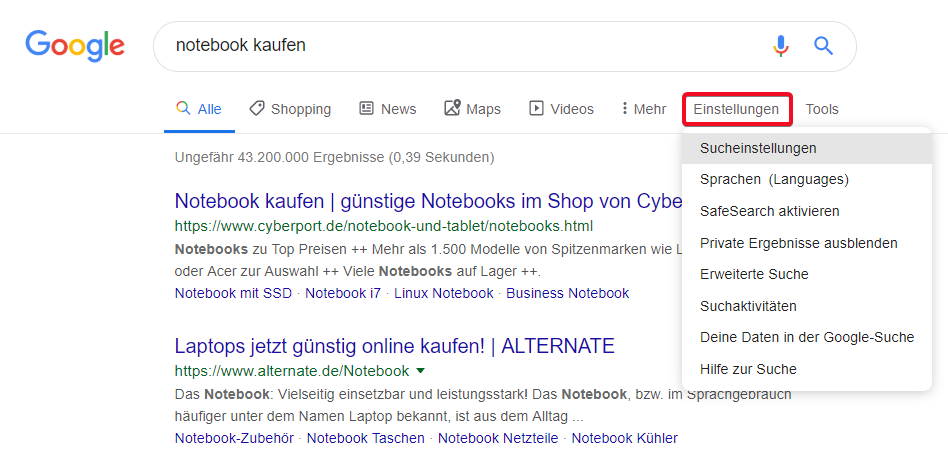Select Sucheinstellungen from the menu
The image size is (948, 465).
807,148
